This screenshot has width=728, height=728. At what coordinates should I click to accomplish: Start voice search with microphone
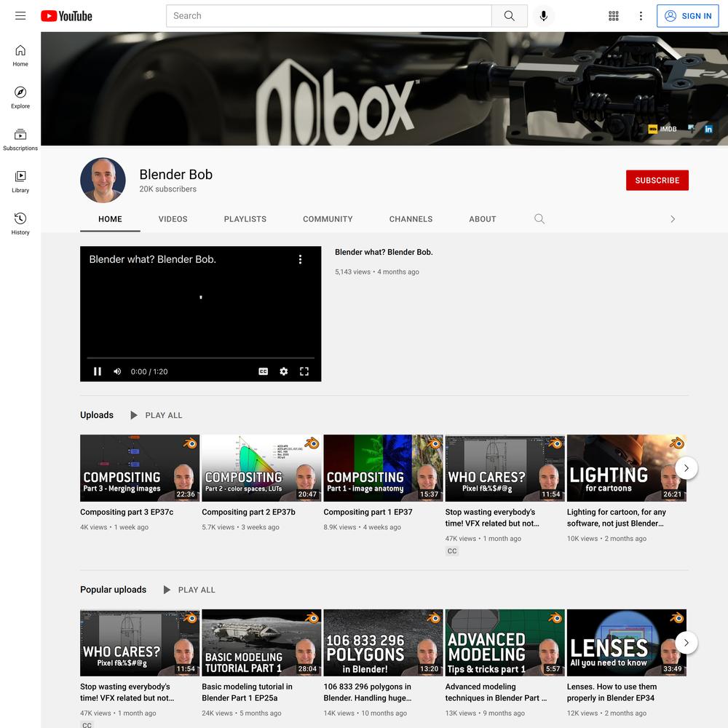click(543, 16)
